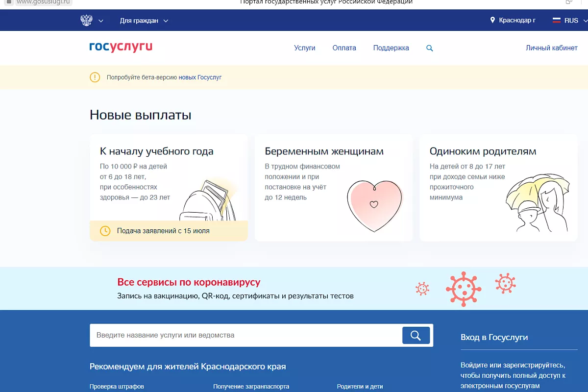Click the blue search button

coord(416,335)
